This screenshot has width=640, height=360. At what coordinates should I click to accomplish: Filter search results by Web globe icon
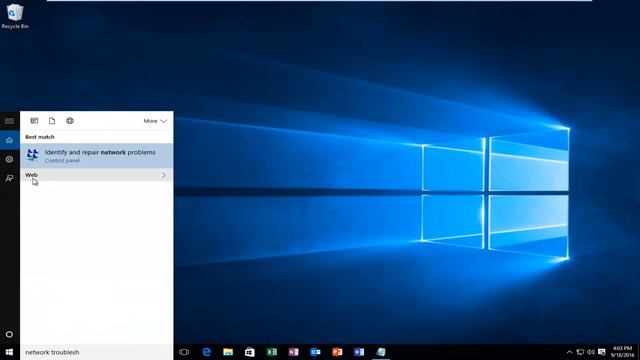tap(70, 121)
